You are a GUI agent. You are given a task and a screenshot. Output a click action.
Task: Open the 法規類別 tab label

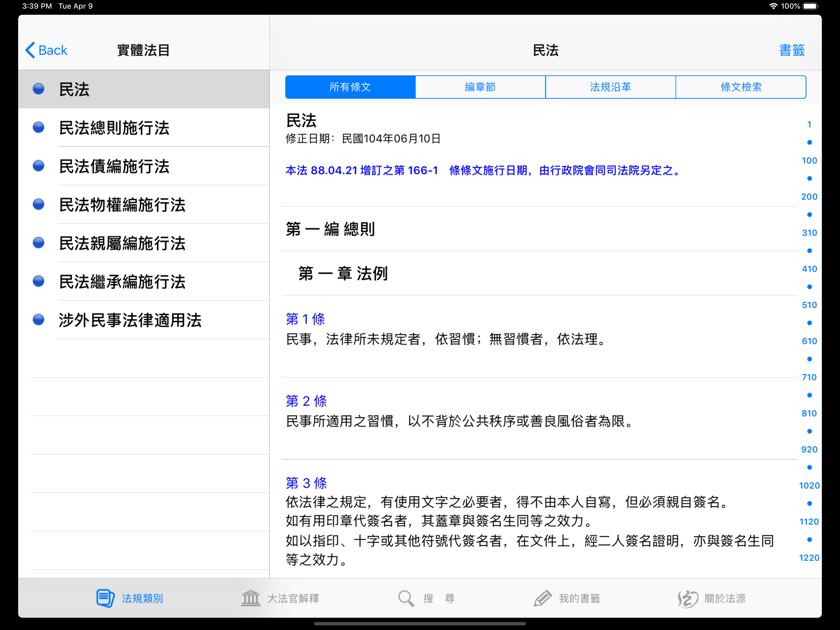click(142, 598)
